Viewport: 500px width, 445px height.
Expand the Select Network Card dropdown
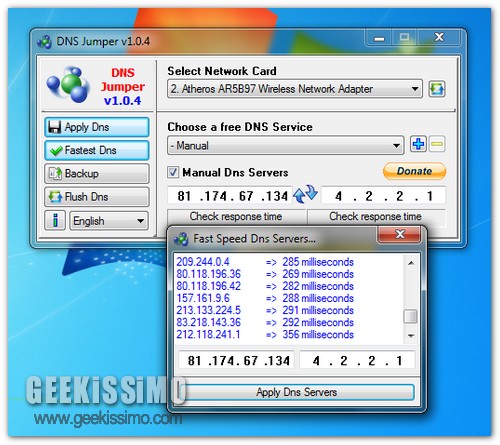click(295, 89)
